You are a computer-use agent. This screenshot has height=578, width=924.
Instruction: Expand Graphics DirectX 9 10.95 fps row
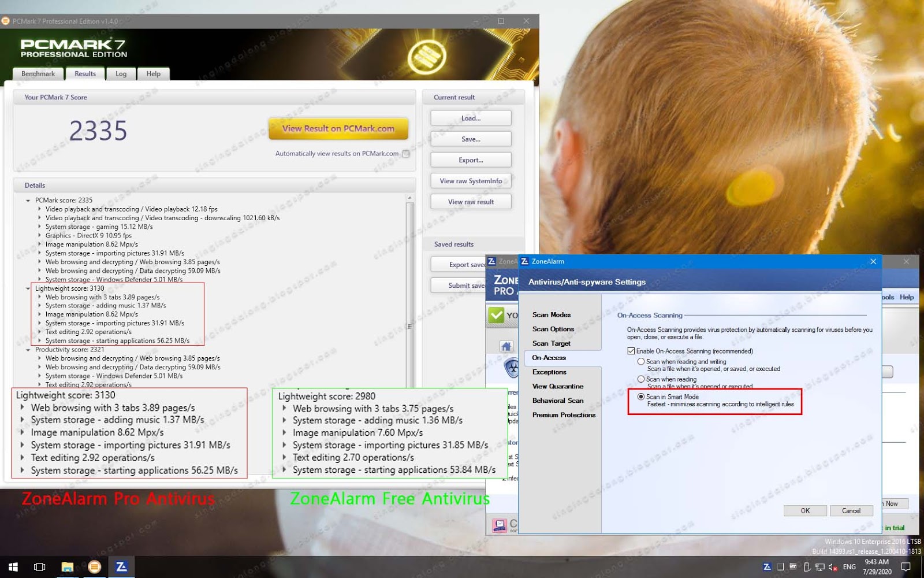point(40,235)
